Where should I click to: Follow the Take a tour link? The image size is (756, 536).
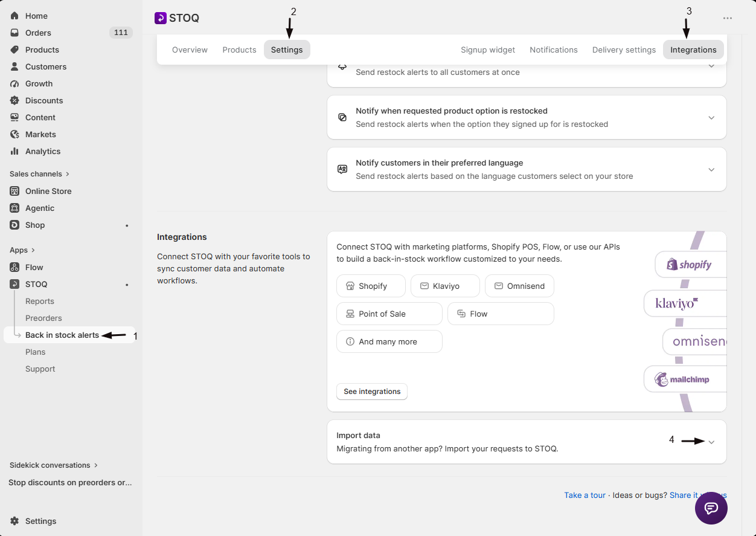click(585, 495)
